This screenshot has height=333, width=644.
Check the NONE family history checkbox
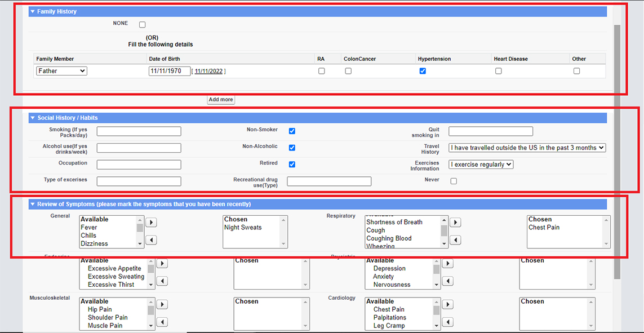[x=142, y=25]
